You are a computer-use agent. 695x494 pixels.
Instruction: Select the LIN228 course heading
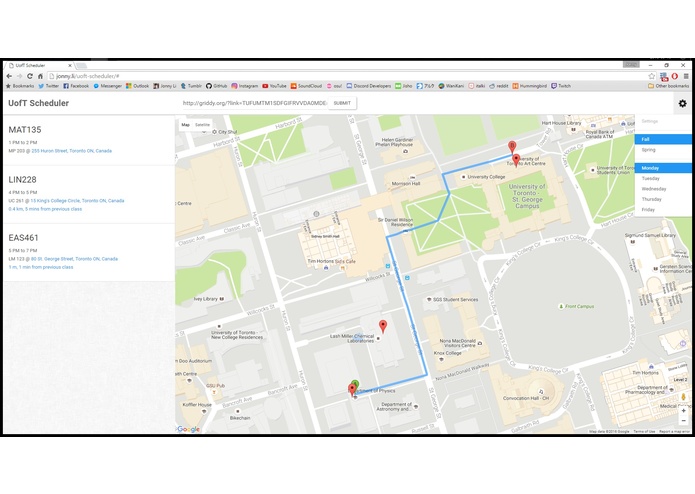pos(22,179)
